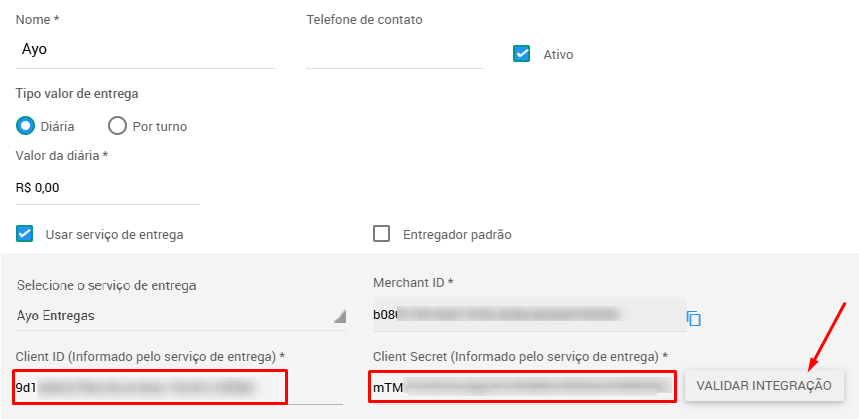Click into the Client Secret field

coord(520,386)
